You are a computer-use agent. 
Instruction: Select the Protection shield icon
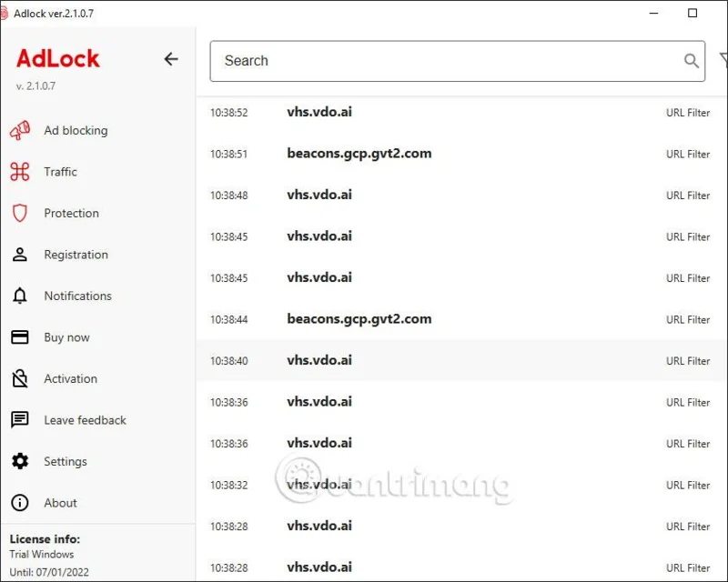coord(20,213)
